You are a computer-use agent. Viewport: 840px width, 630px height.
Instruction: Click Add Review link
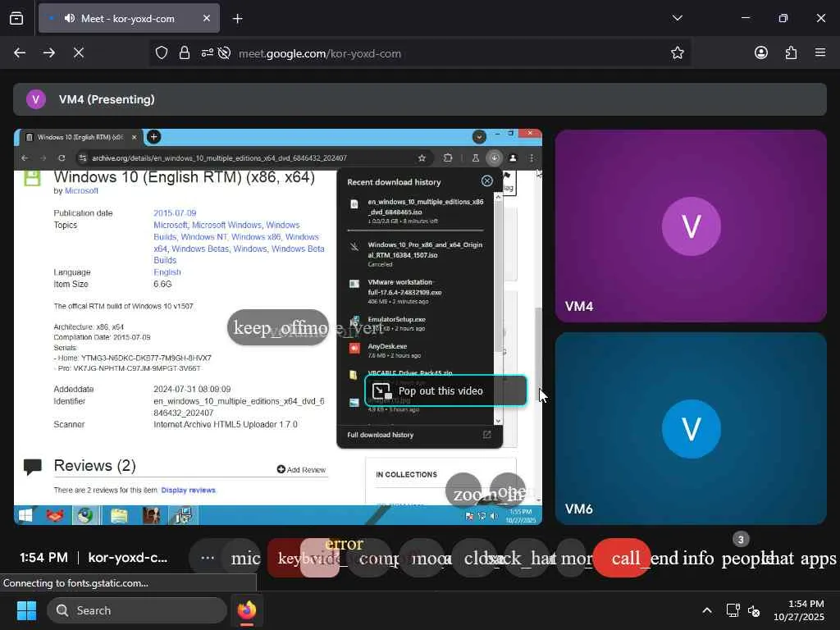pyautogui.click(x=301, y=469)
